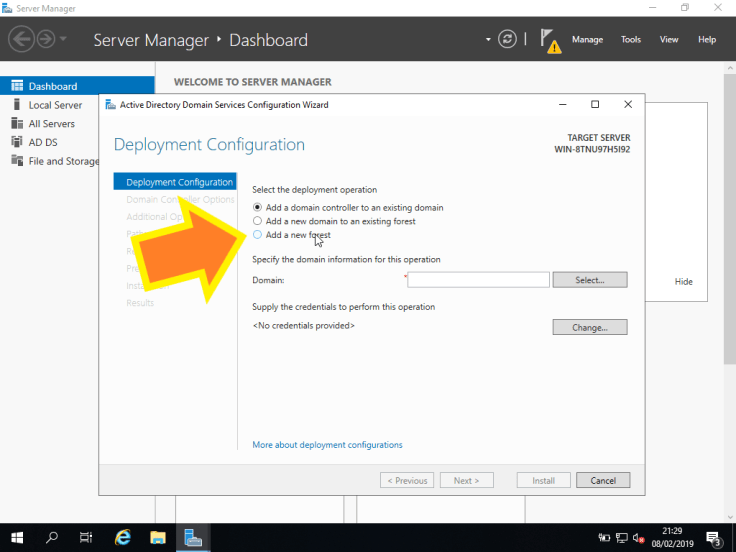This screenshot has height=552, width=736.
Task: Open the Windows Start menu
Action: (17, 537)
